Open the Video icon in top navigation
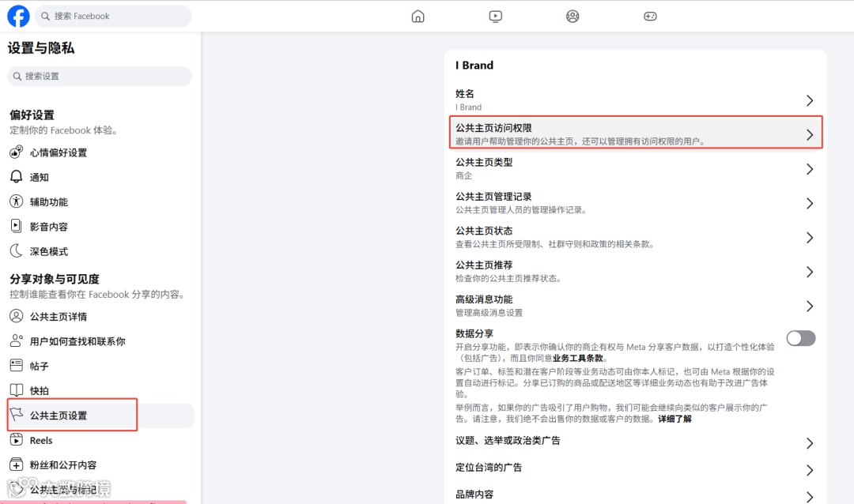 [x=495, y=17]
